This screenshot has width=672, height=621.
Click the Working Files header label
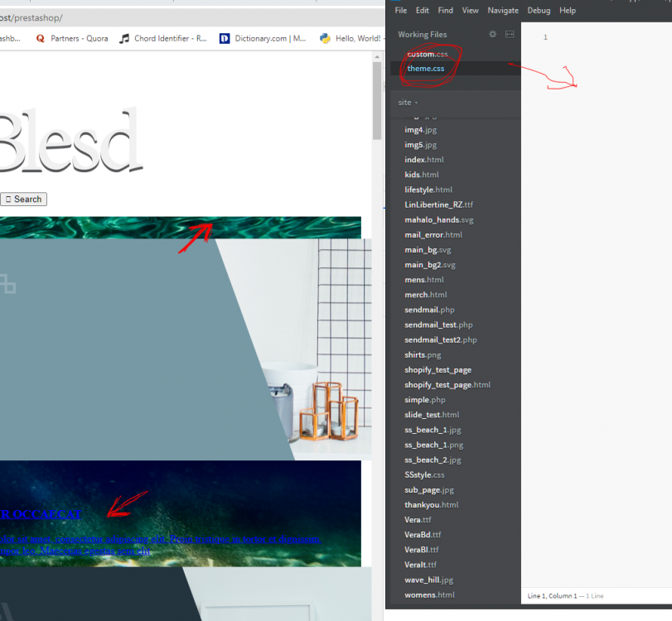pyautogui.click(x=422, y=34)
